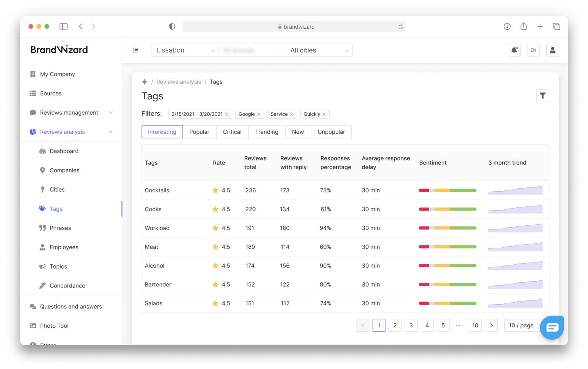Click the Cocktails sentiment bar
This screenshot has height=369, width=588.
[448, 190]
